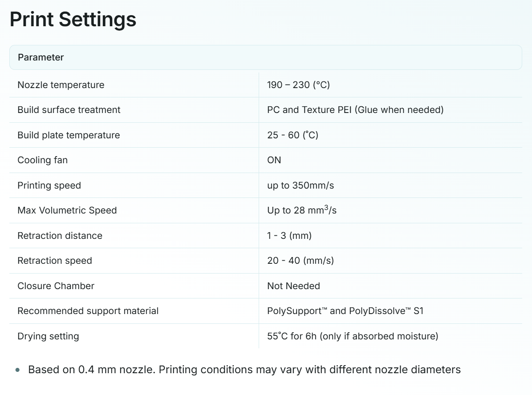This screenshot has width=532, height=395.
Task: Select the Printing speed label
Action: (49, 185)
